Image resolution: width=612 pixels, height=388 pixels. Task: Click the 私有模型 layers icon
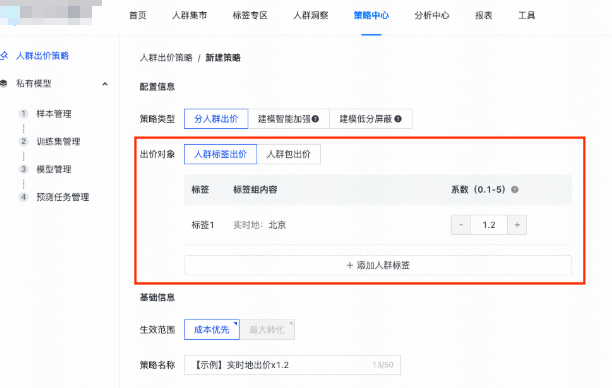pos(4,83)
